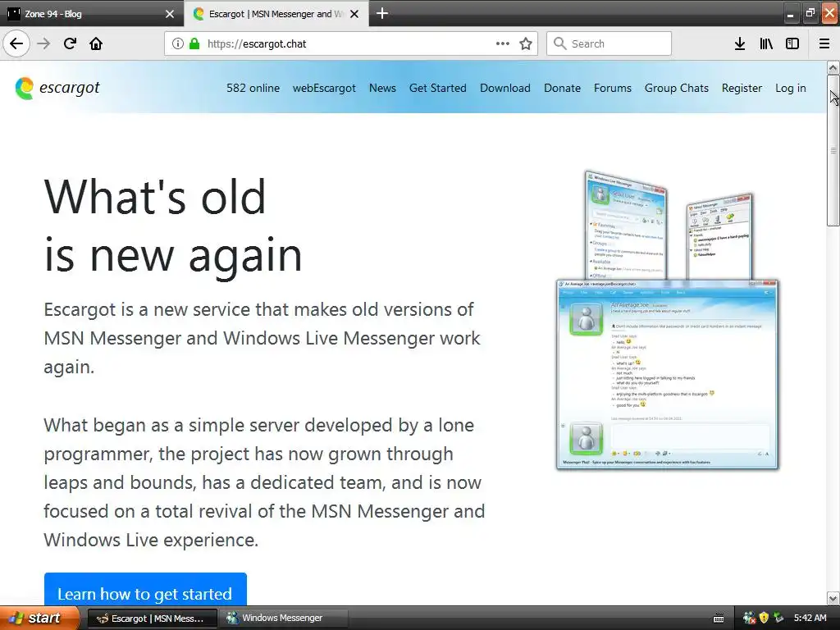Click the keyboard tray icon
This screenshot has width=840, height=630.
coord(719,619)
